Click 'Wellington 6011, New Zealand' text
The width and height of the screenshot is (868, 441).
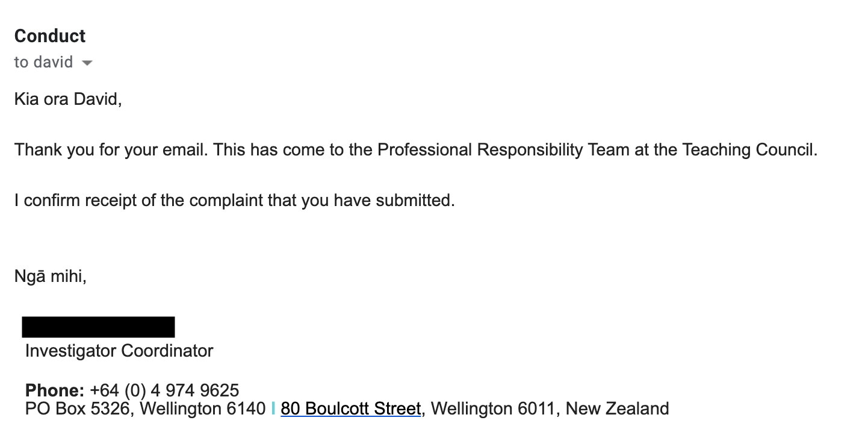pos(550,409)
